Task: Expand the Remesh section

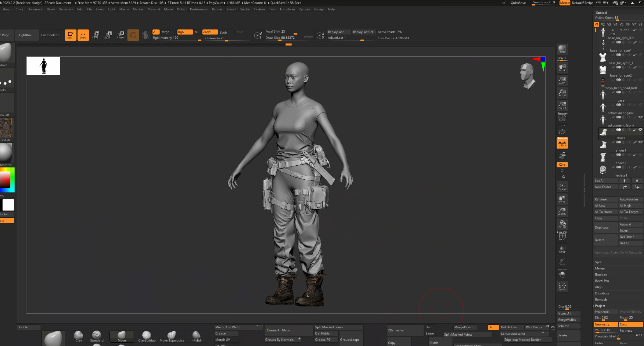Action: (601, 300)
